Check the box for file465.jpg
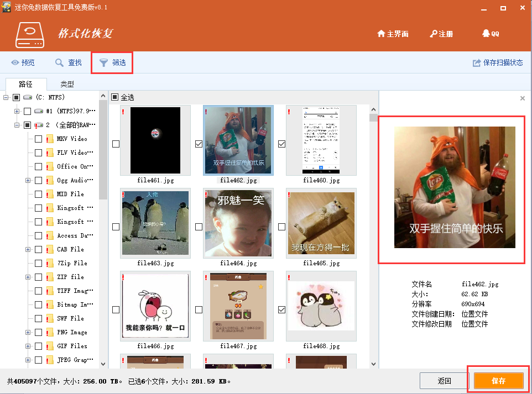The image size is (532, 394). point(281,227)
